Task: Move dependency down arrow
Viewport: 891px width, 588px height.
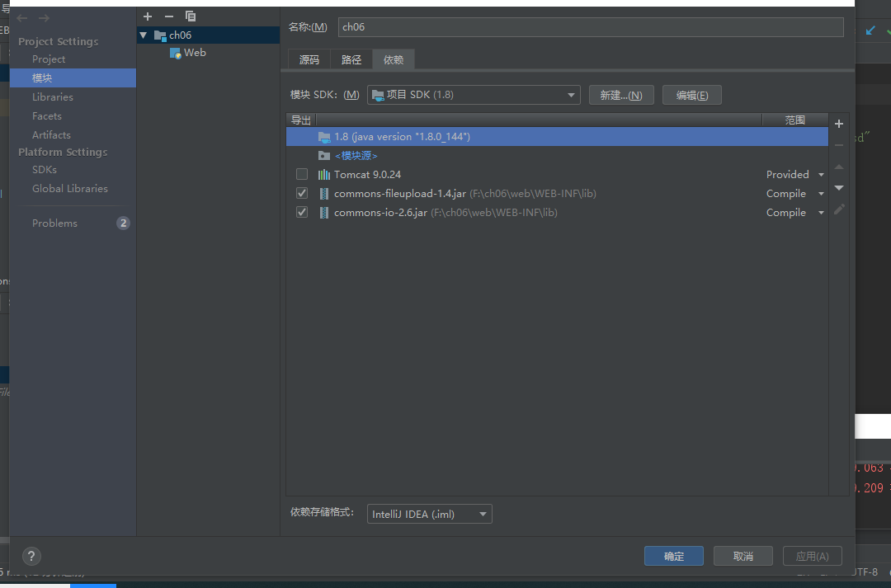Action: coord(839,188)
